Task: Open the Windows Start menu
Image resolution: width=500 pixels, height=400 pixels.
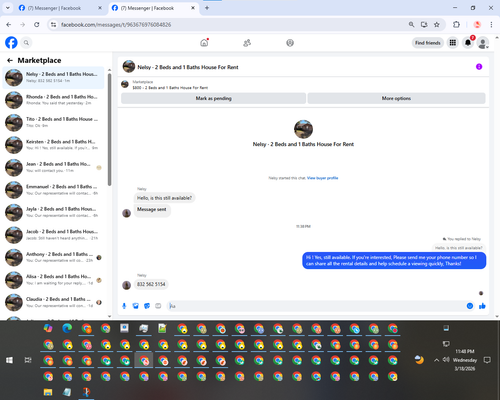Action: coord(9,360)
